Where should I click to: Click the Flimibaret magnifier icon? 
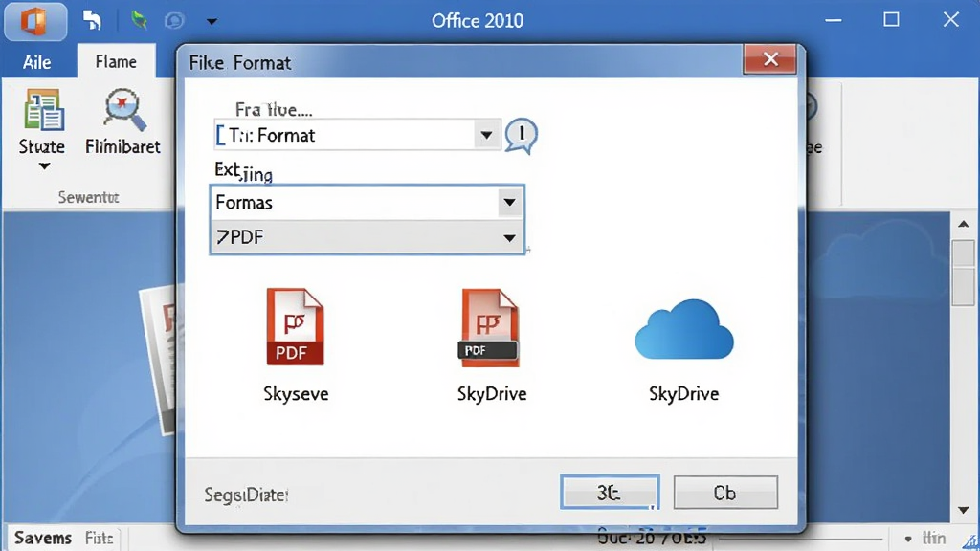[123, 110]
